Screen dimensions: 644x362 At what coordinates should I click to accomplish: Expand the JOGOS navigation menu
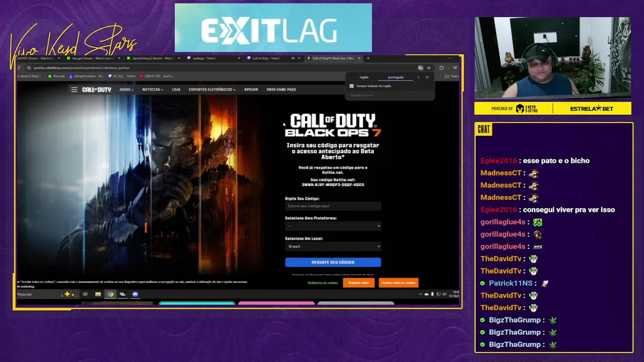pos(126,89)
